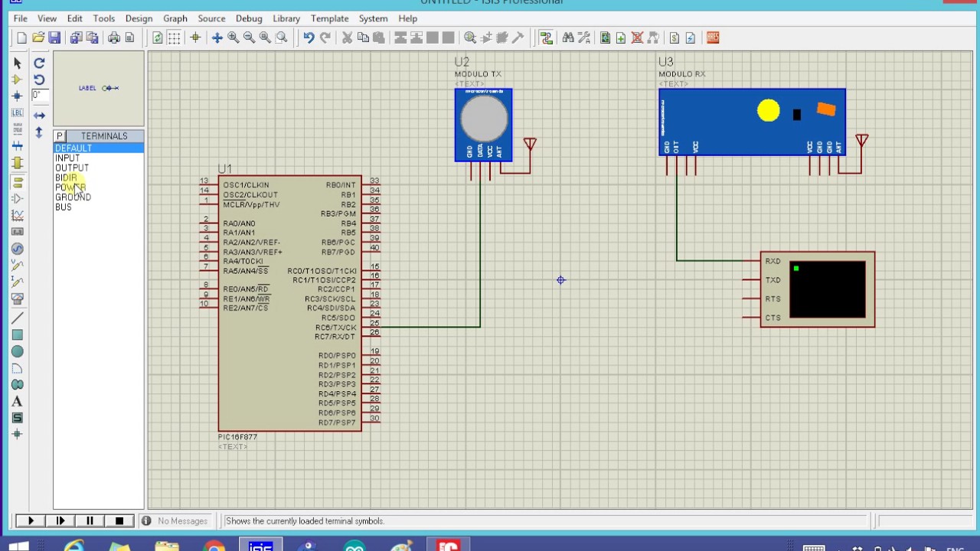
Task: Open the Library menu
Action: pos(286,18)
